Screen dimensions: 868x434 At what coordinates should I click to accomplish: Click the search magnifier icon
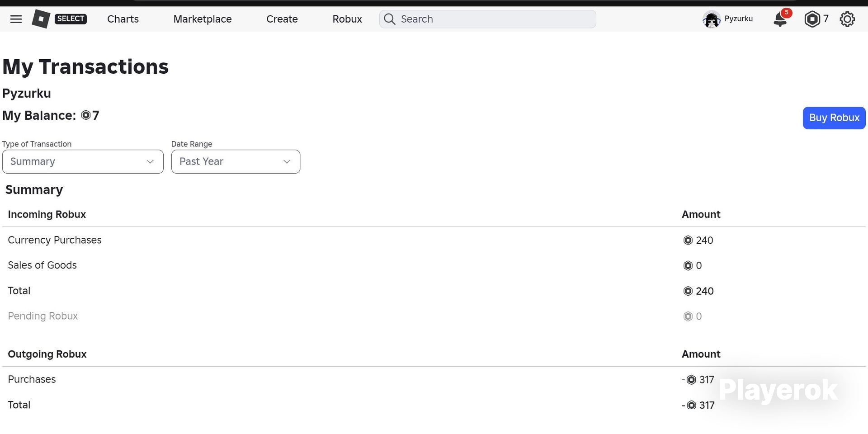[389, 19]
